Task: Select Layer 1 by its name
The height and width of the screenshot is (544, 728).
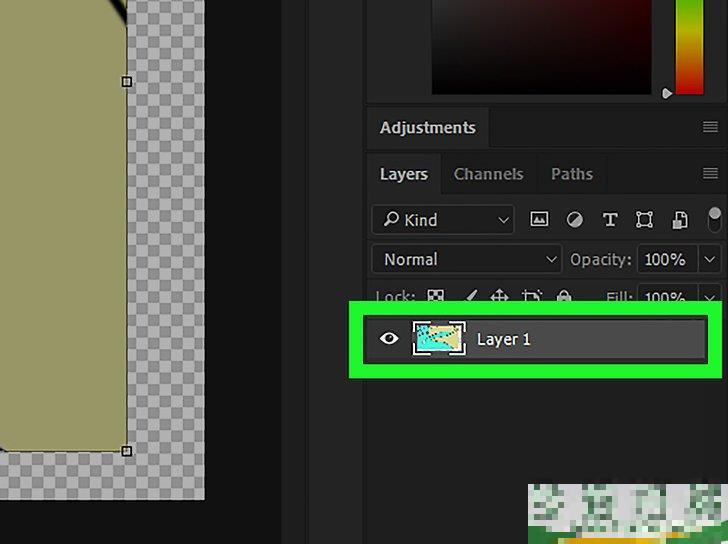Action: tap(503, 339)
